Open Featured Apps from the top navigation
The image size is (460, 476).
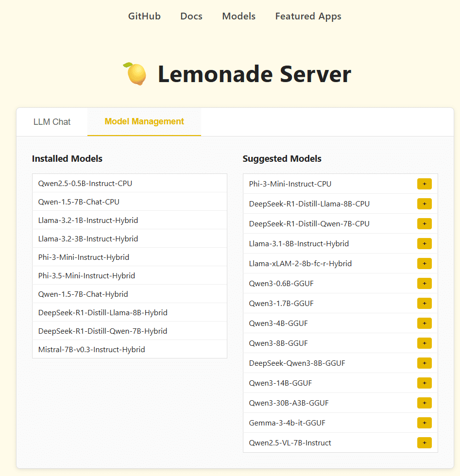pyautogui.click(x=308, y=16)
